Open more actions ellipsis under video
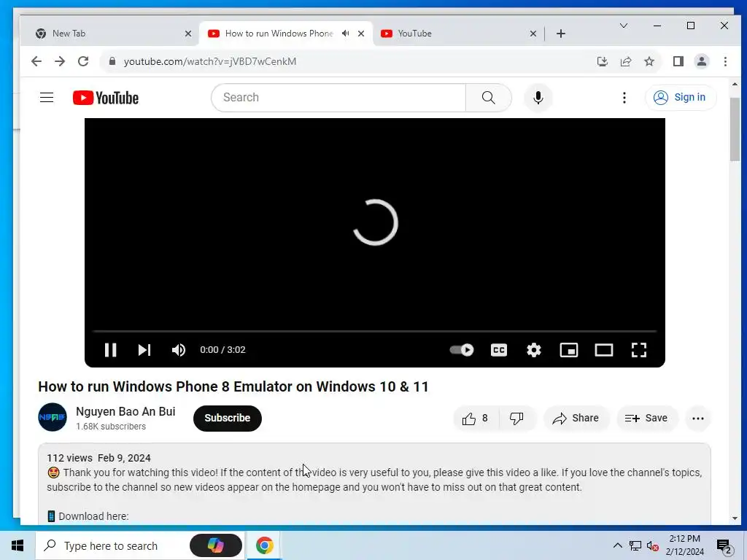The image size is (747, 560). [x=698, y=418]
